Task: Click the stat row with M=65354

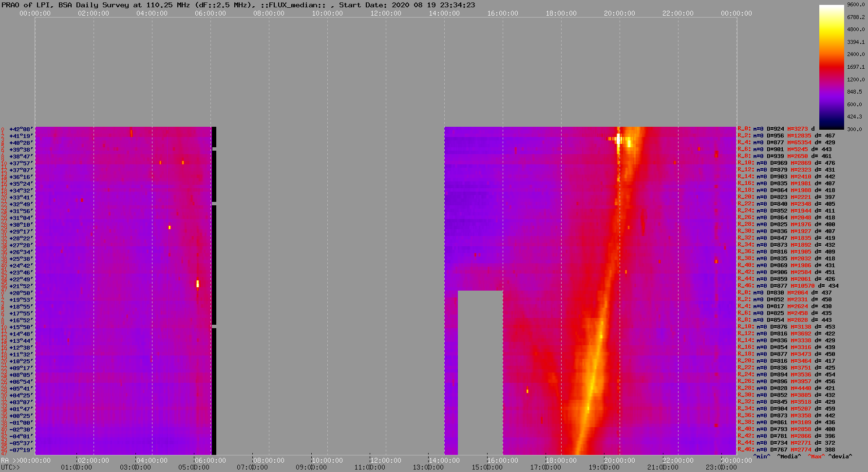Action: point(786,142)
